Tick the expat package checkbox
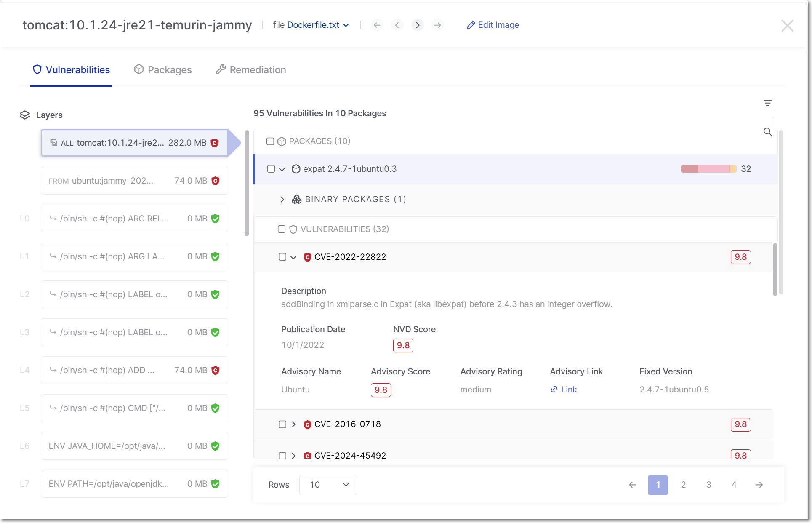The width and height of the screenshot is (812, 523). 271,169
